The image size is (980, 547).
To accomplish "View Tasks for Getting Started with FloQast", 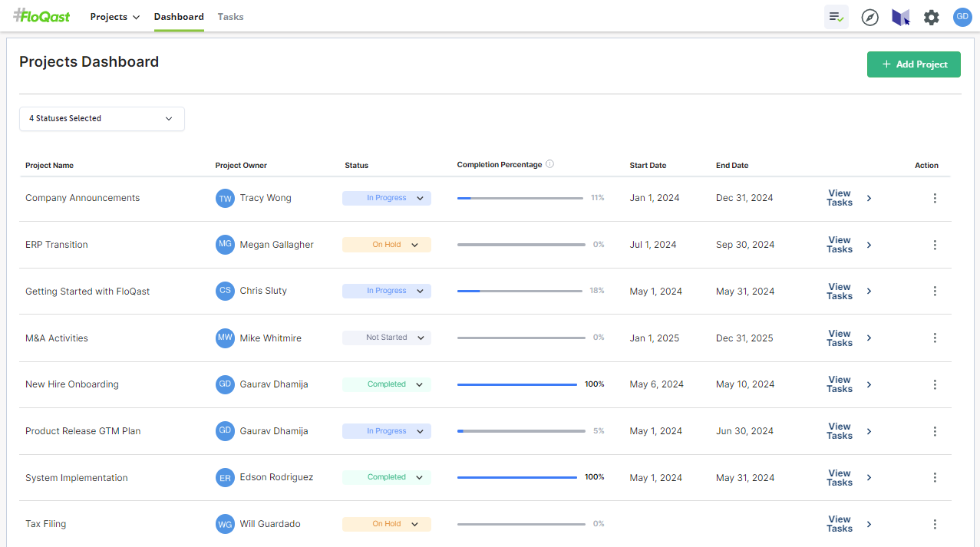I will point(849,292).
